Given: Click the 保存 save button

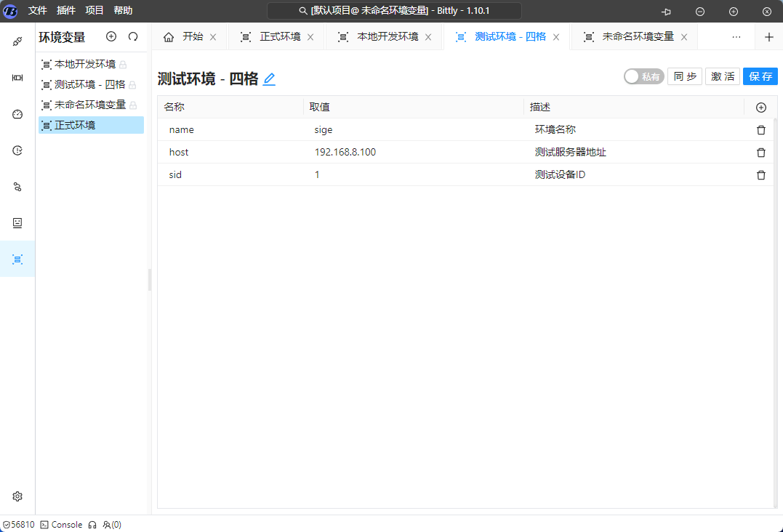Looking at the screenshot, I should coord(760,76).
